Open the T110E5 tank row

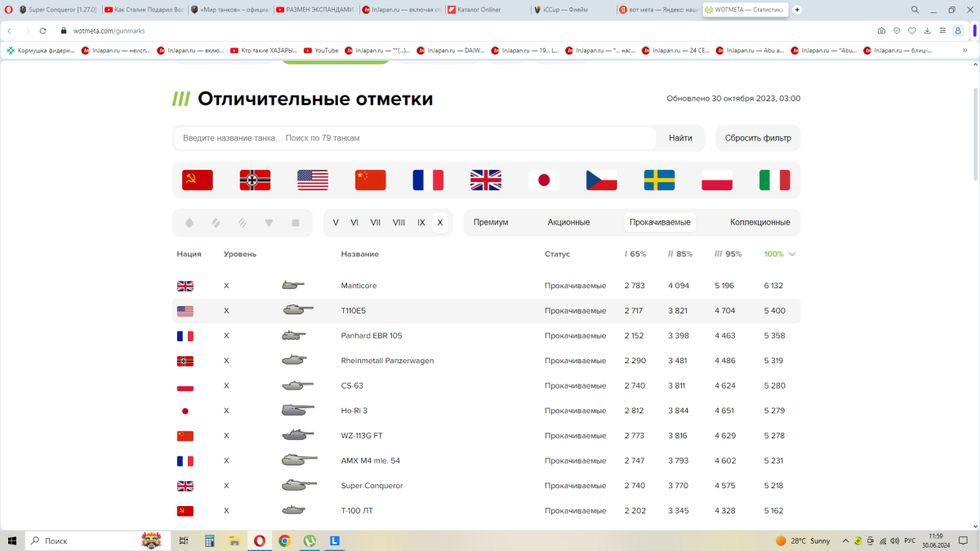click(x=487, y=311)
